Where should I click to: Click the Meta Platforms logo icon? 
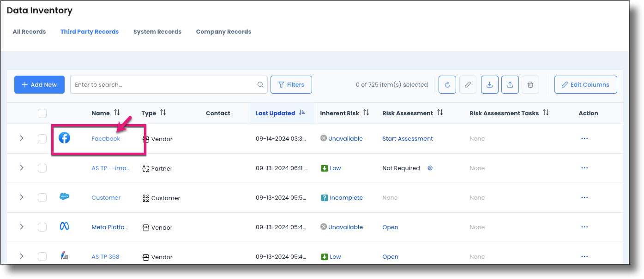[x=64, y=226]
